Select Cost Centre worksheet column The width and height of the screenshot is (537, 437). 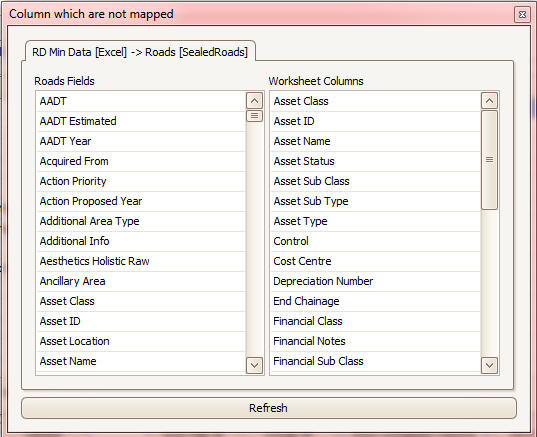[x=376, y=261]
